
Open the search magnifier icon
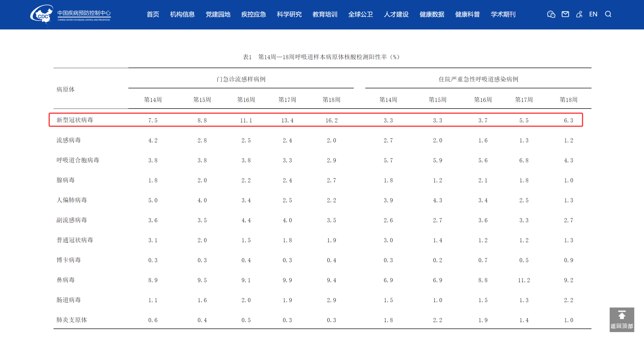pos(608,14)
